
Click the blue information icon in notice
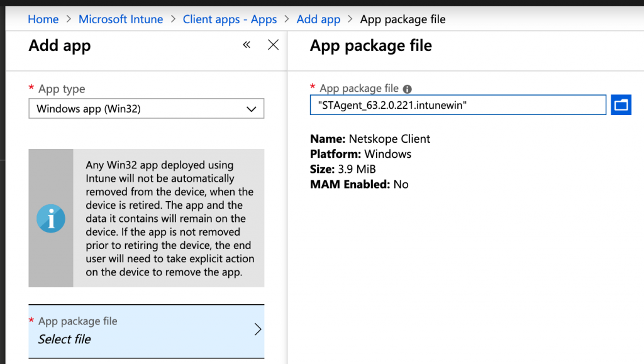click(51, 218)
